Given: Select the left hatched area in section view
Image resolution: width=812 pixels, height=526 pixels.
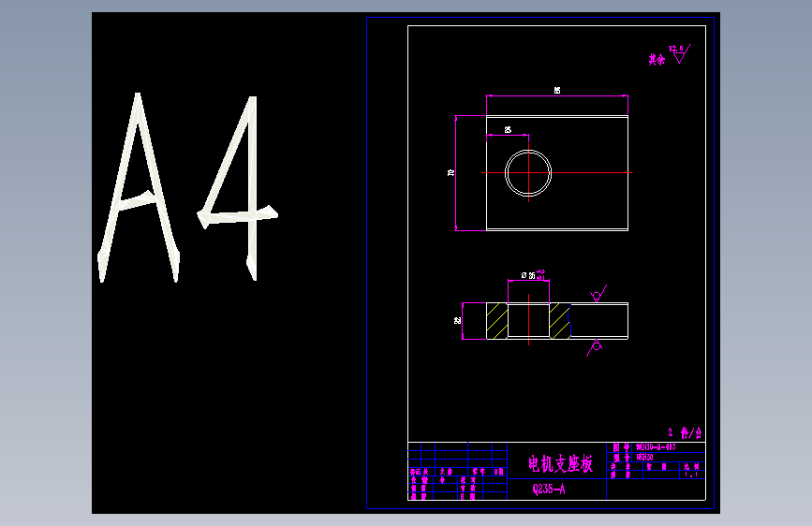Looking at the screenshot, I should (x=497, y=321).
